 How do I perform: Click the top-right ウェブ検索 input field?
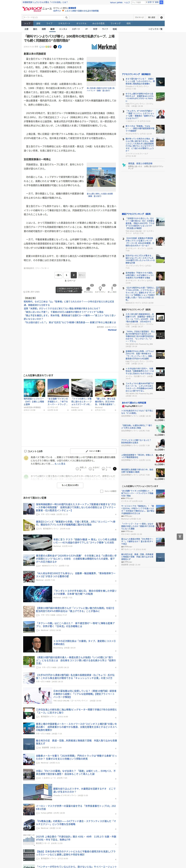[x=138, y=2]
